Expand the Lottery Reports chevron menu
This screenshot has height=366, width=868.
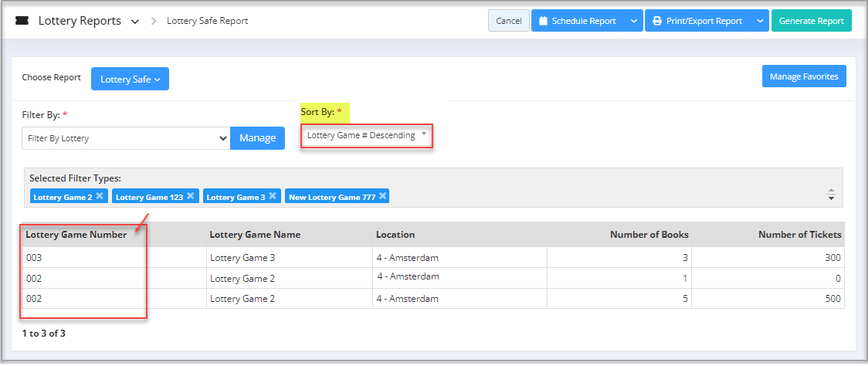tap(135, 22)
